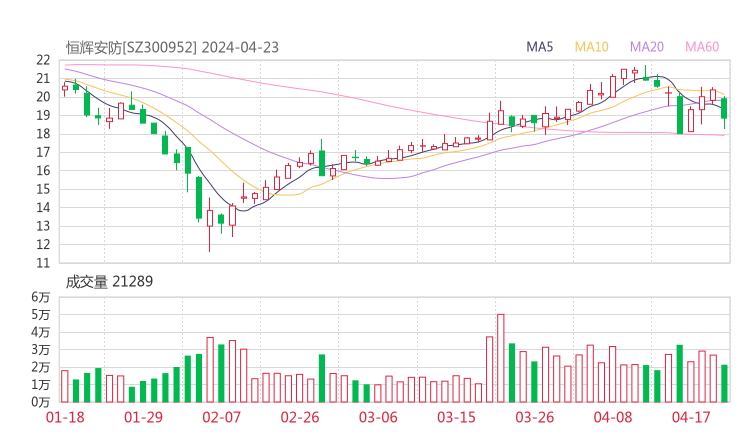Click the MA5 legend label
The image size is (740, 440).
pos(539,47)
